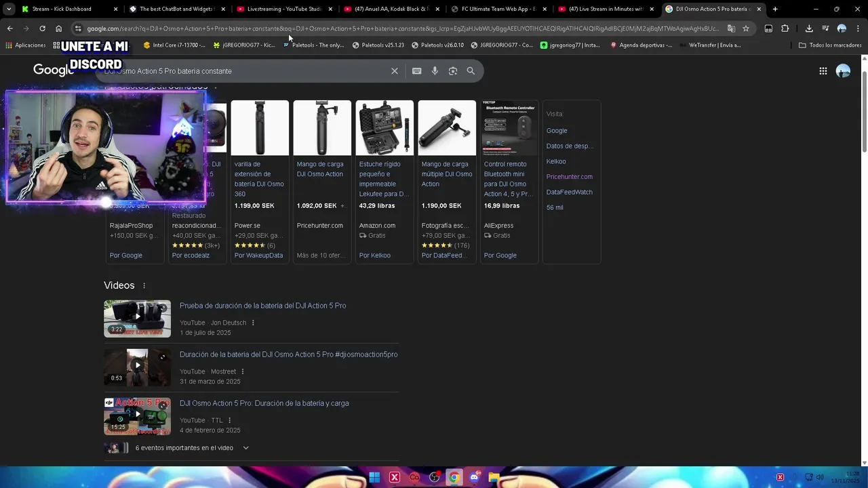Open the Google account avatar
Viewport: 868px width, 488px height.
[x=843, y=71]
